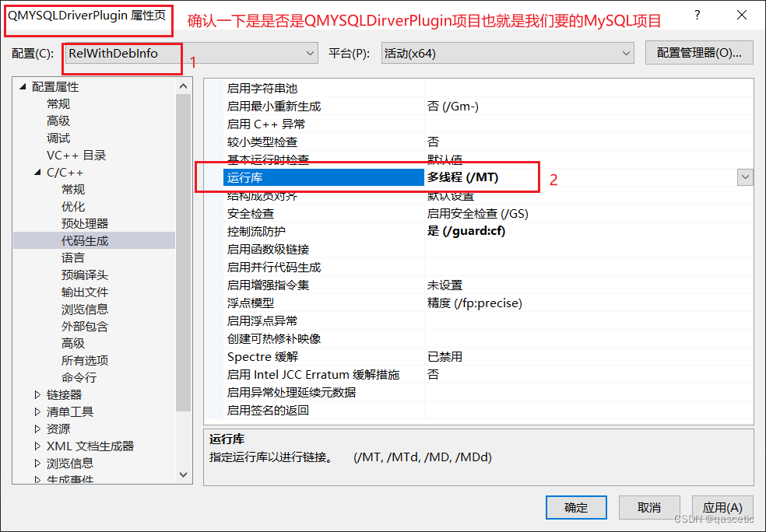Select 预编译头 in the tree
This screenshot has height=532, width=766.
click(x=85, y=275)
